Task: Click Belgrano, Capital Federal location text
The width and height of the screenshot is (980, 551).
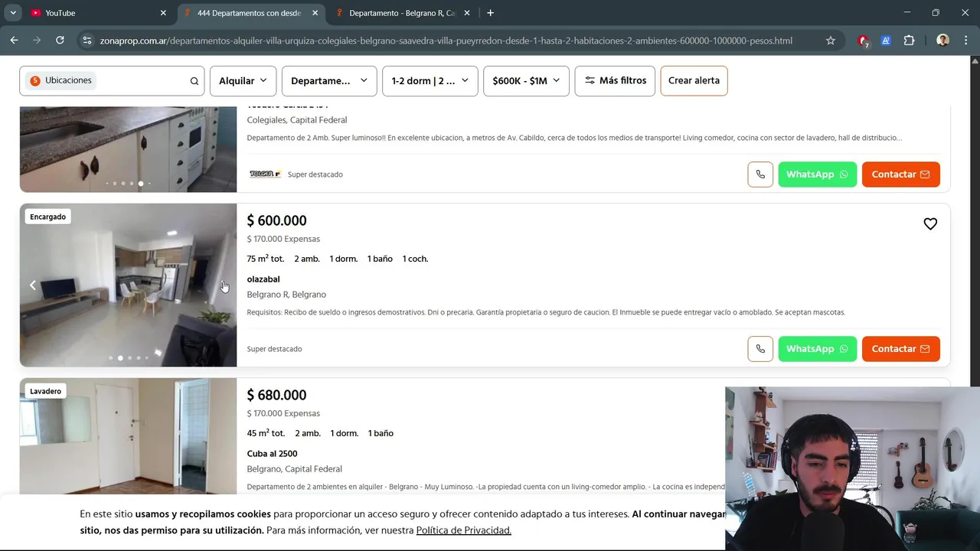Action: pyautogui.click(x=294, y=469)
